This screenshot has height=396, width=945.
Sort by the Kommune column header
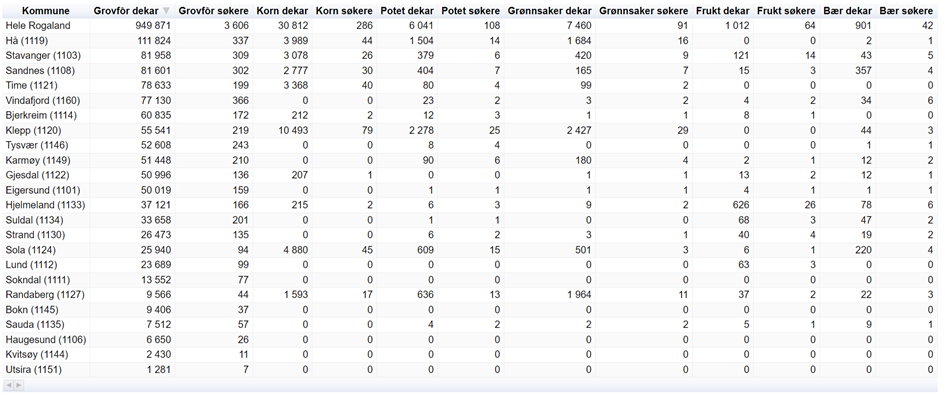point(46,11)
